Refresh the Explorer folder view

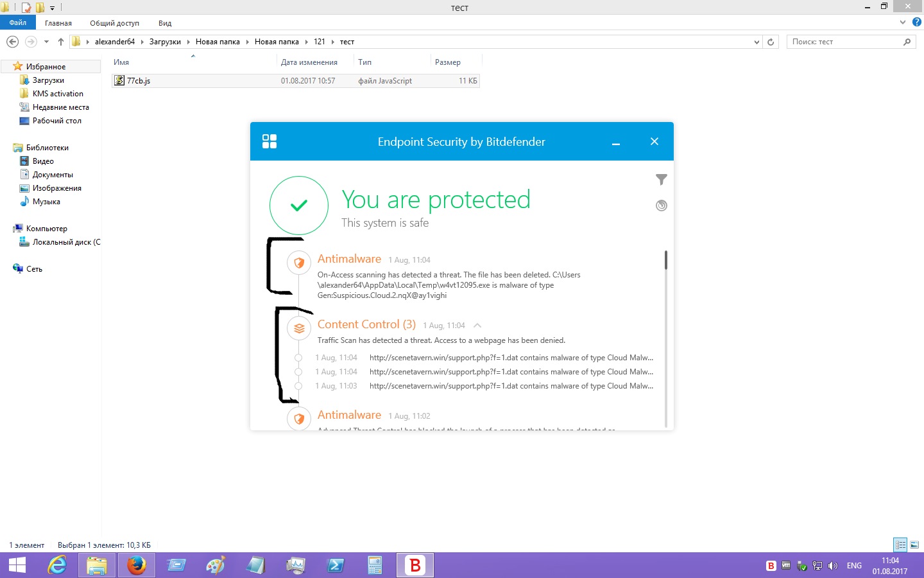pos(771,42)
